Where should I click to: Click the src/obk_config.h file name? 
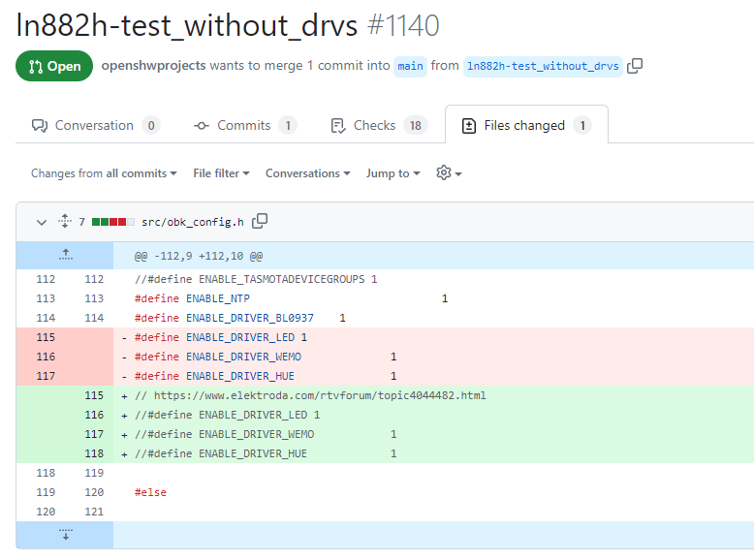pos(192,222)
